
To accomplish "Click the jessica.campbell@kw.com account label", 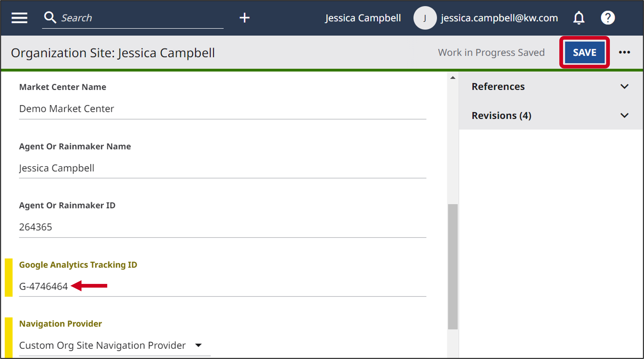I will (x=499, y=18).
